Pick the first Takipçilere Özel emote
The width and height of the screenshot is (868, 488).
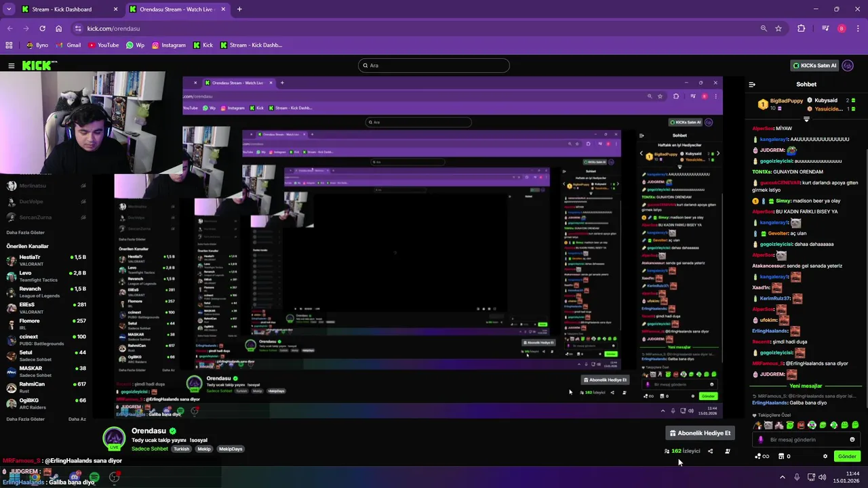point(757,426)
